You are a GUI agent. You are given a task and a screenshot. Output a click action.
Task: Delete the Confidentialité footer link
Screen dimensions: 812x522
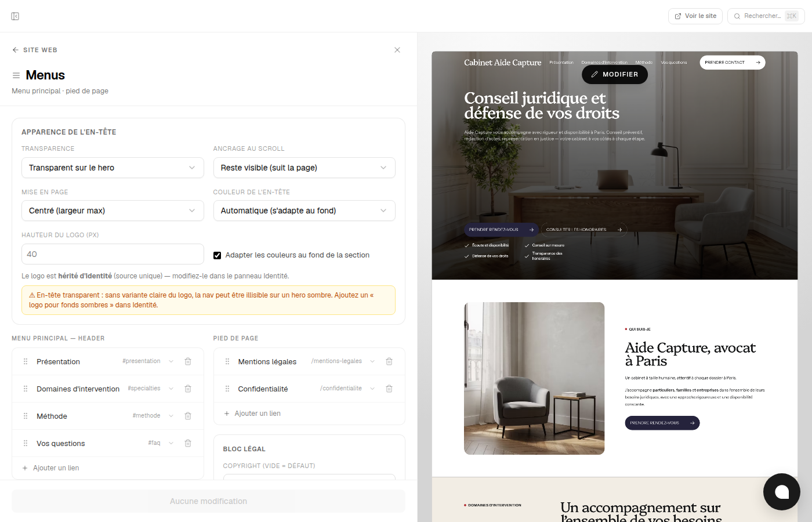[389, 389]
